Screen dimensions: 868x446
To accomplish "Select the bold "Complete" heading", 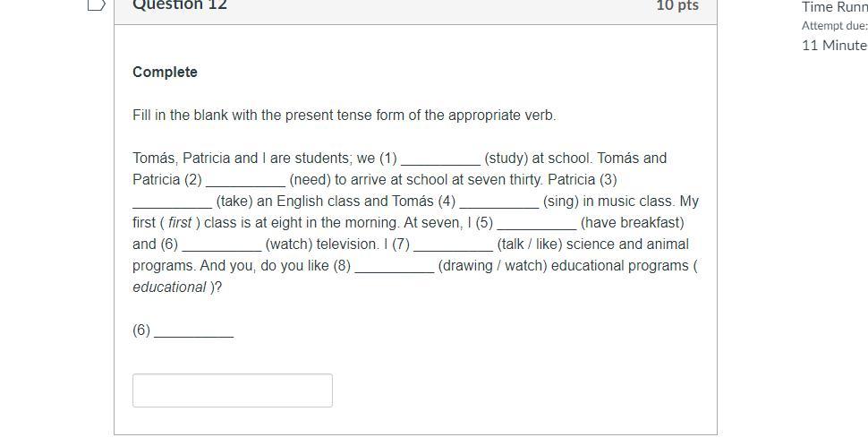I will (x=166, y=72).
